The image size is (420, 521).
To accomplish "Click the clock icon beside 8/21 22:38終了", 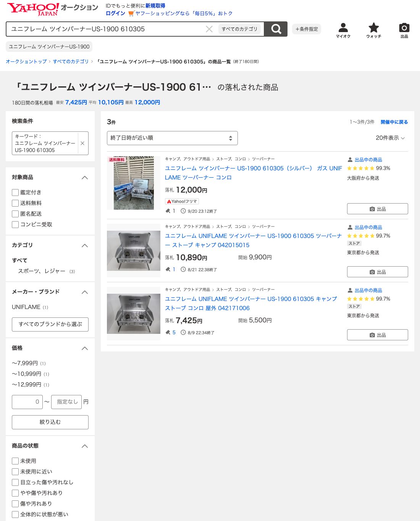I will point(183,269).
